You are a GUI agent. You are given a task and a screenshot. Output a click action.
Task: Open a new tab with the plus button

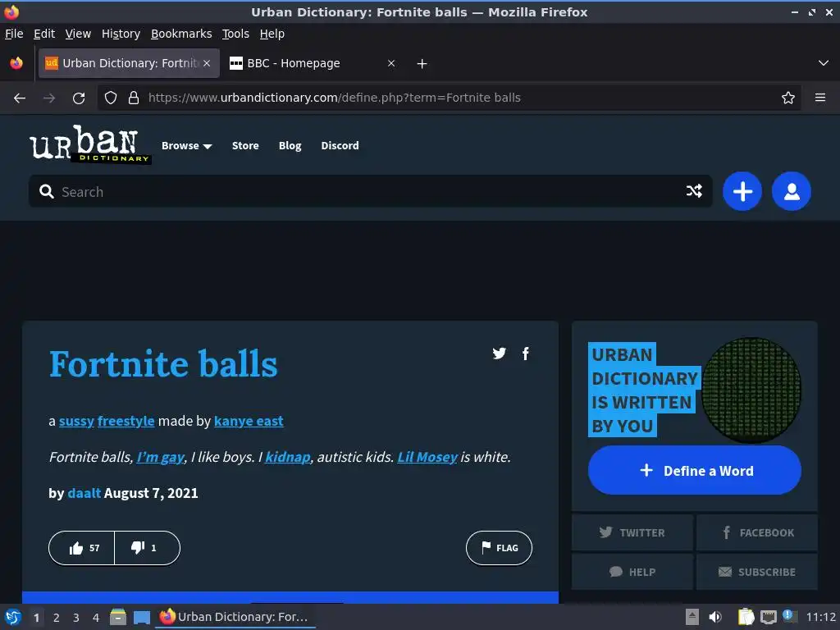pyautogui.click(x=422, y=64)
